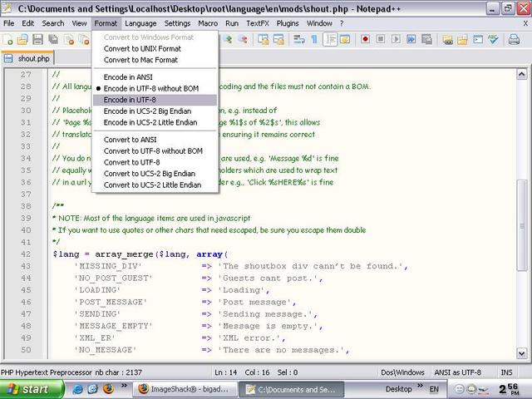The image size is (532, 399).
Task: Switch to the shout.php document tab
Action: click(27, 58)
